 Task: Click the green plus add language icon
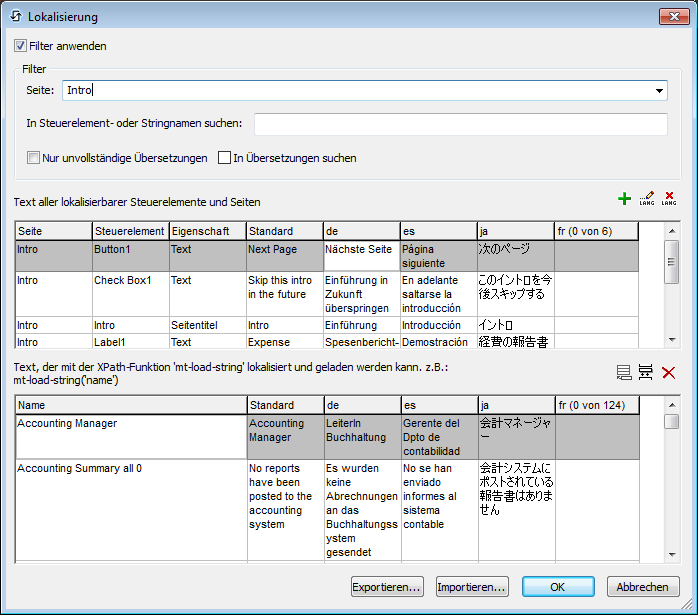pos(625,199)
